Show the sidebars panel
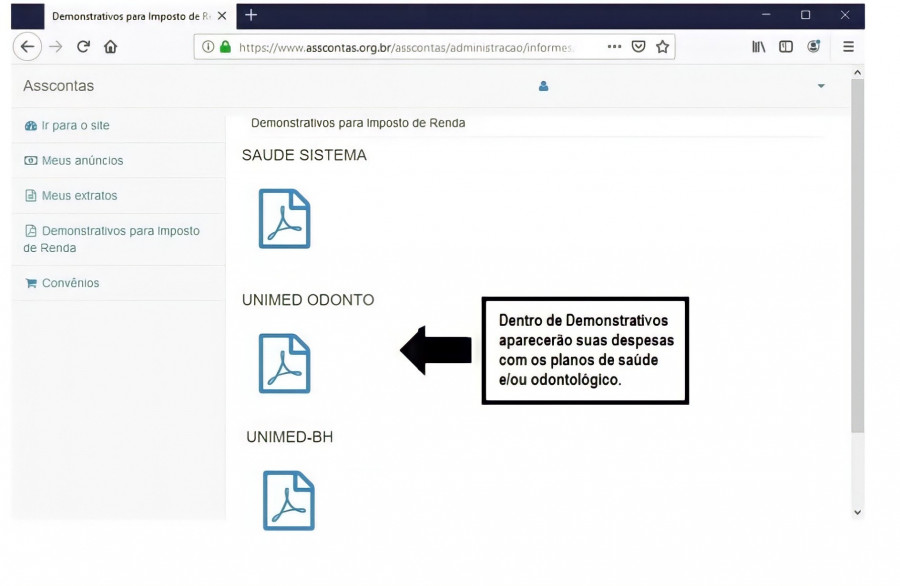The height and width of the screenshot is (586, 900). click(x=786, y=46)
